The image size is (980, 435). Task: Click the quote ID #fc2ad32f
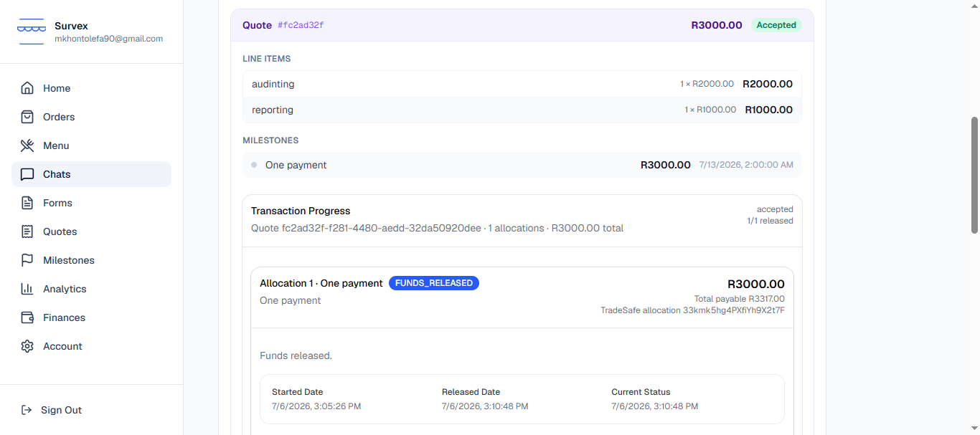point(301,25)
